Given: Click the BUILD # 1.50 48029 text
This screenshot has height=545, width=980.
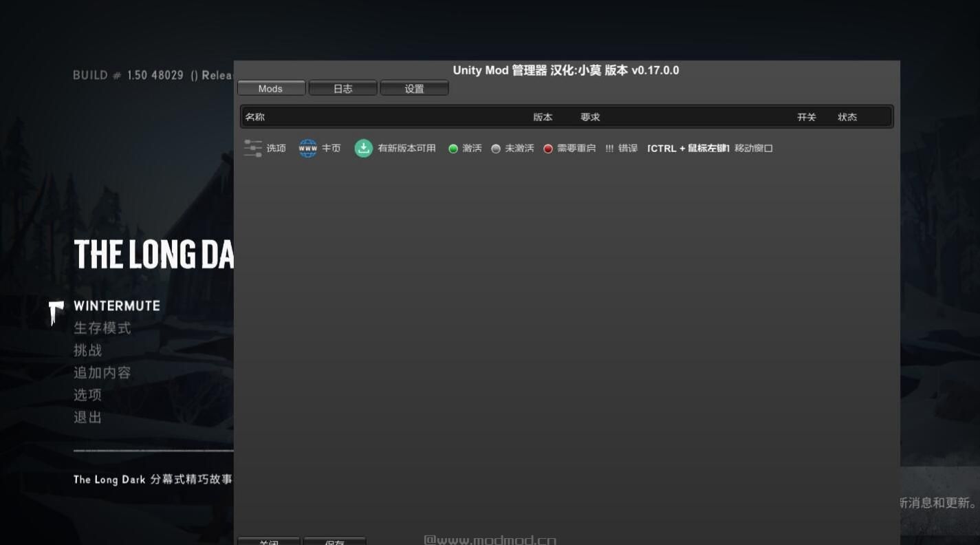Looking at the screenshot, I should point(128,75).
